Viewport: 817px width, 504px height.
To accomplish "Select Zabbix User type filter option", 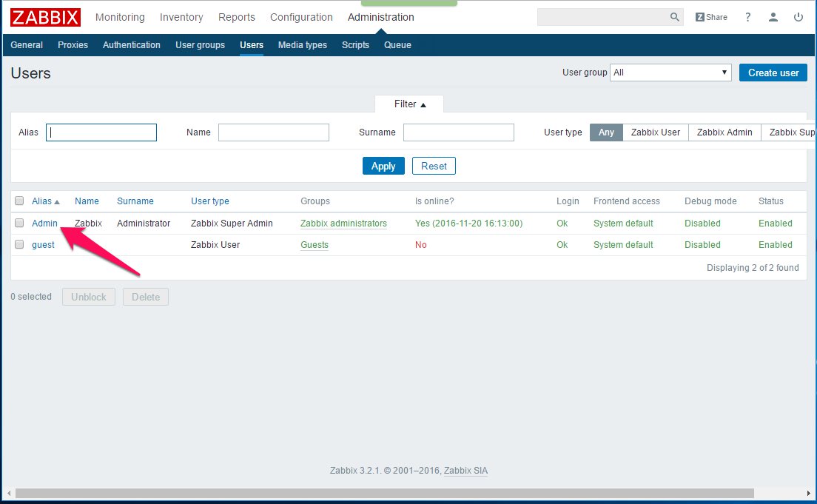I will click(x=656, y=132).
